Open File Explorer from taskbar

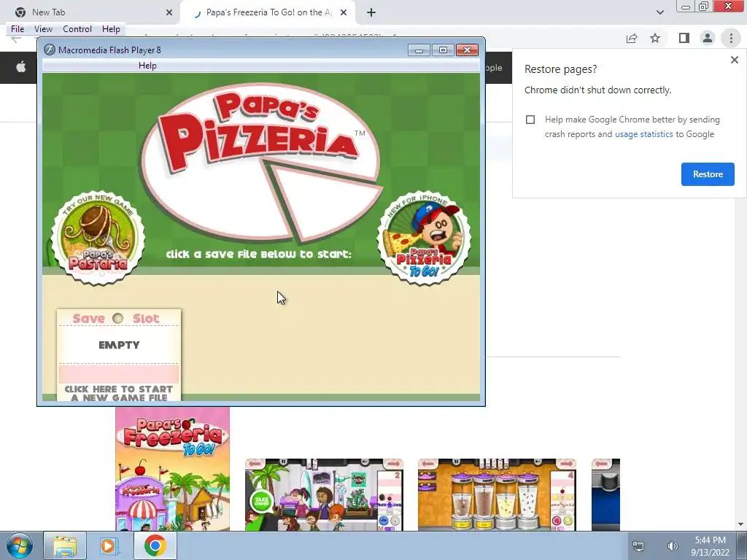(65, 545)
